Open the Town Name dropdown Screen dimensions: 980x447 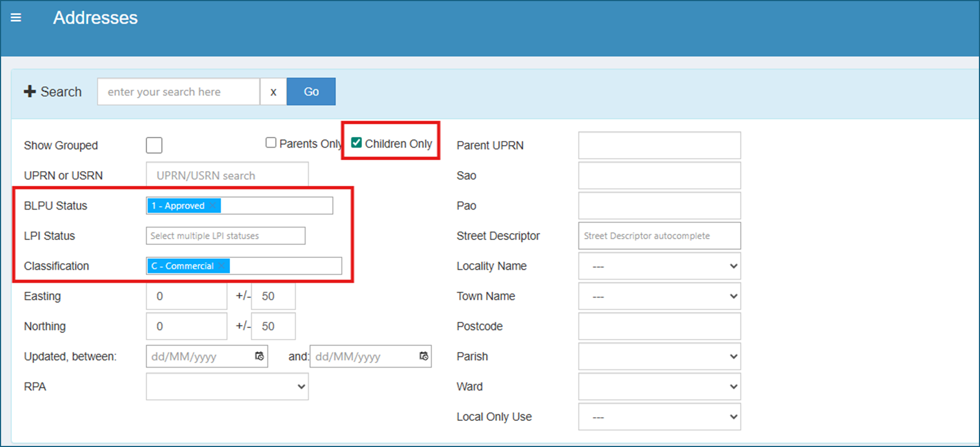pyautogui.click(x=659, y=297)
